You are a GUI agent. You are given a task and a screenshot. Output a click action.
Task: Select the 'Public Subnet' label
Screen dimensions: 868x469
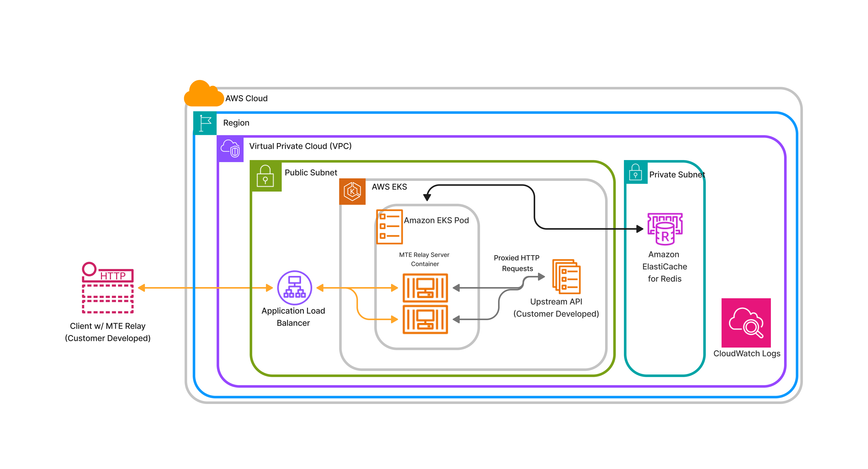311,173
